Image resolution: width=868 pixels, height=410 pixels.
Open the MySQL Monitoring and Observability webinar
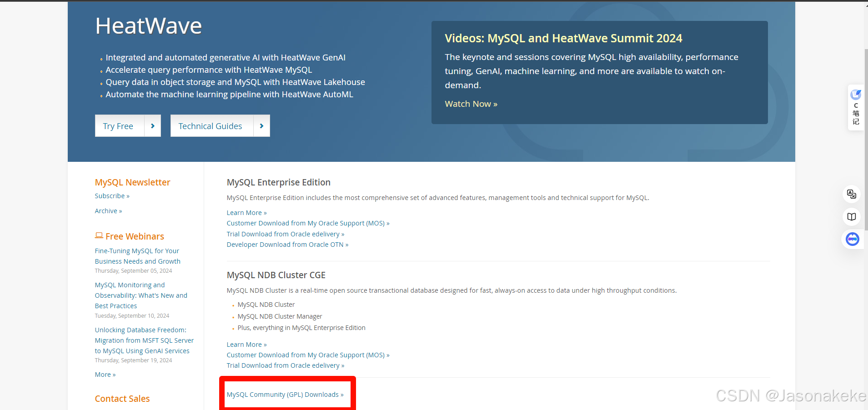[x=141, y=295]
